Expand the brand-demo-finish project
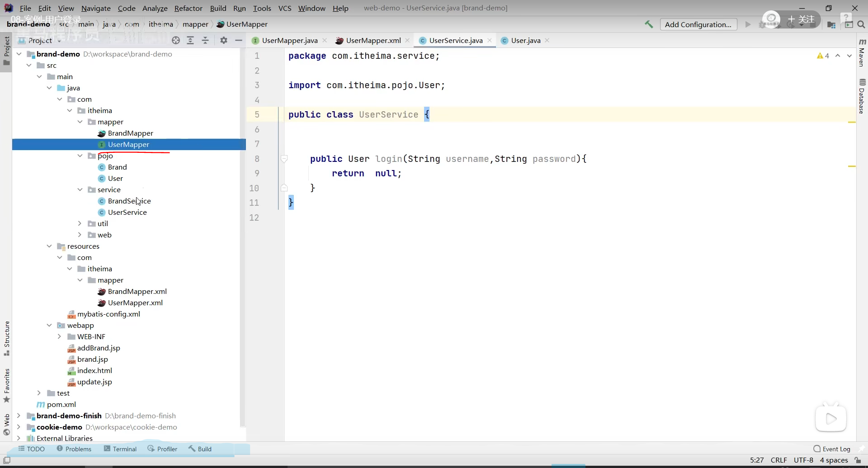The width and height of the screenshot is (868, 468). [19, 416]
